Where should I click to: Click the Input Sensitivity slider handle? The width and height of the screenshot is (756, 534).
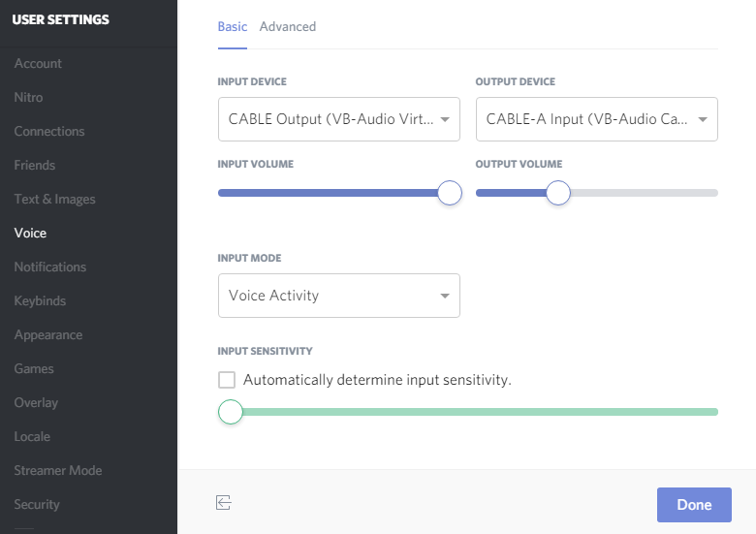click(x=231, y=412)
